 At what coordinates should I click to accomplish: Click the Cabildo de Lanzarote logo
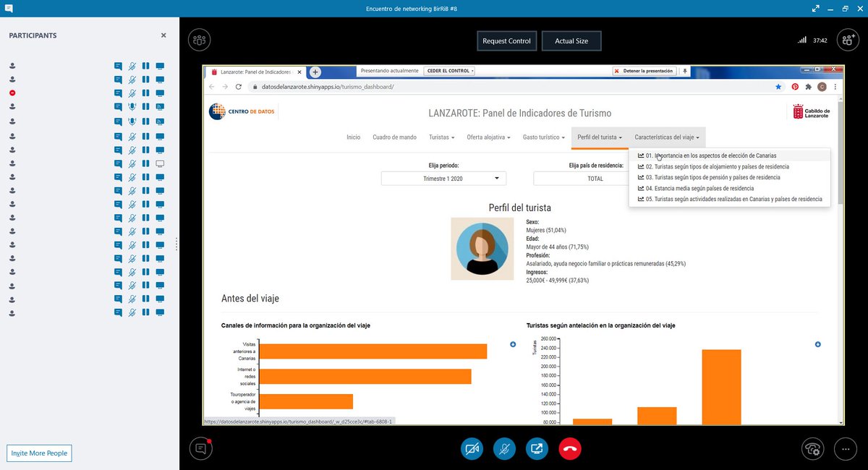pos(812,111)
